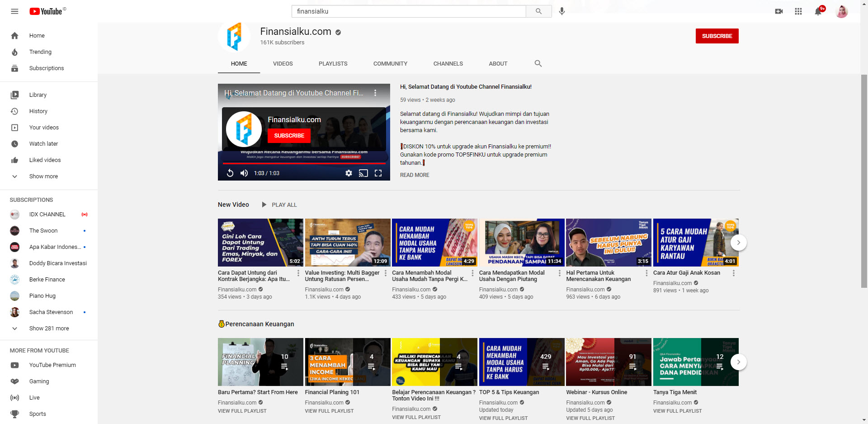This screenshot has height=424, width=868.
Task: Open options for Hal Pertama Untuk video
Action: [646, 273]
